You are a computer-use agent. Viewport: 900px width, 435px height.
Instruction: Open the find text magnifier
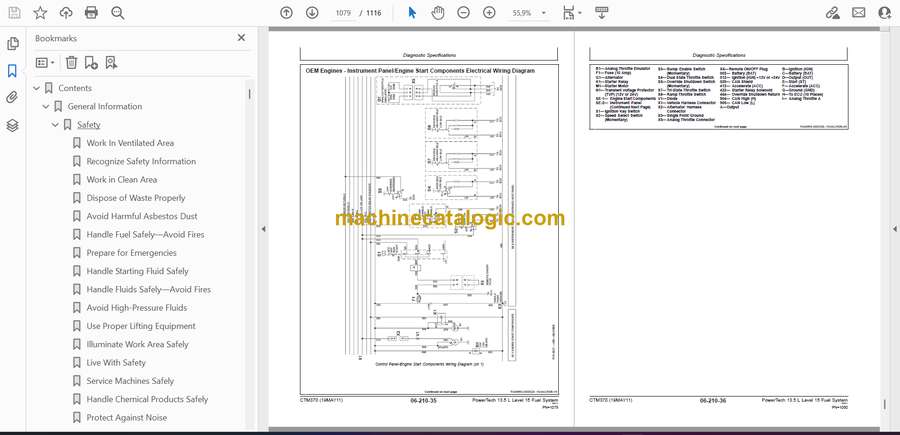click(x=118, y=13)
